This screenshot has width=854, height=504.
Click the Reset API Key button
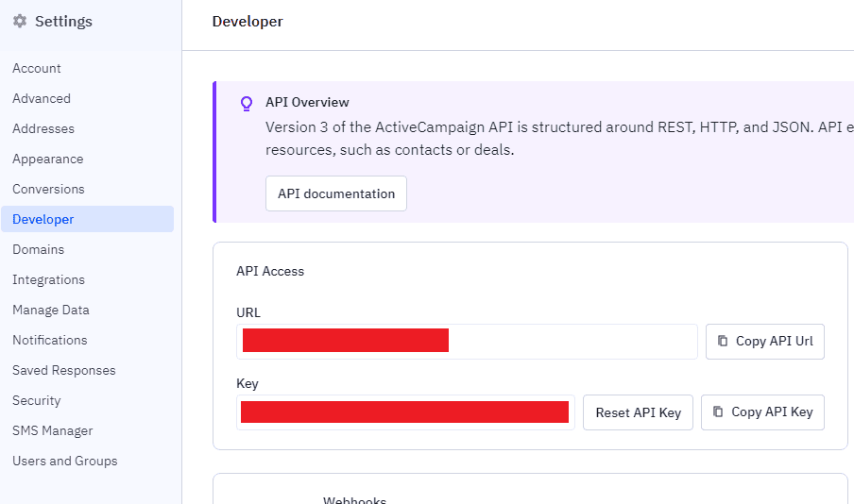638,412
